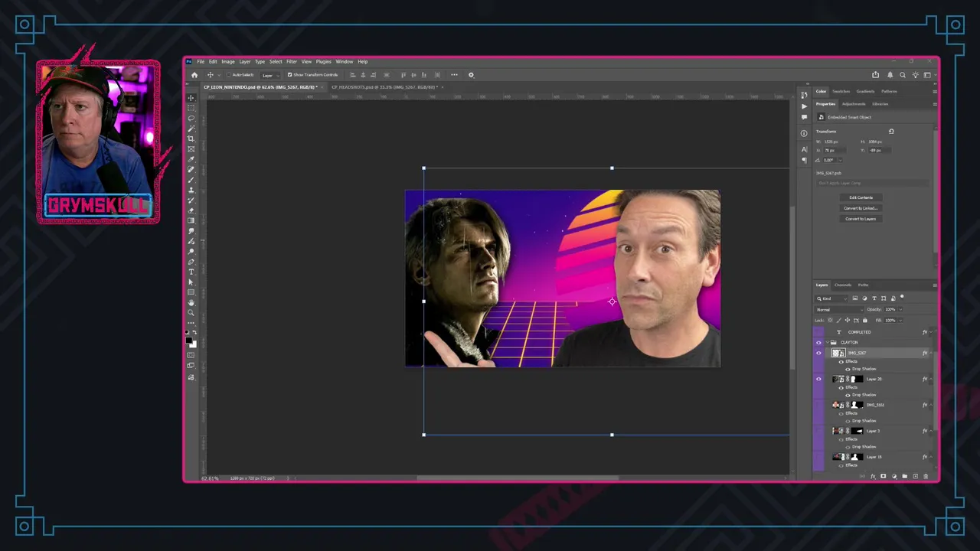Viewport: 980px width, 551px height.
Task: Open the three-dots more align options
Action: 454,75
